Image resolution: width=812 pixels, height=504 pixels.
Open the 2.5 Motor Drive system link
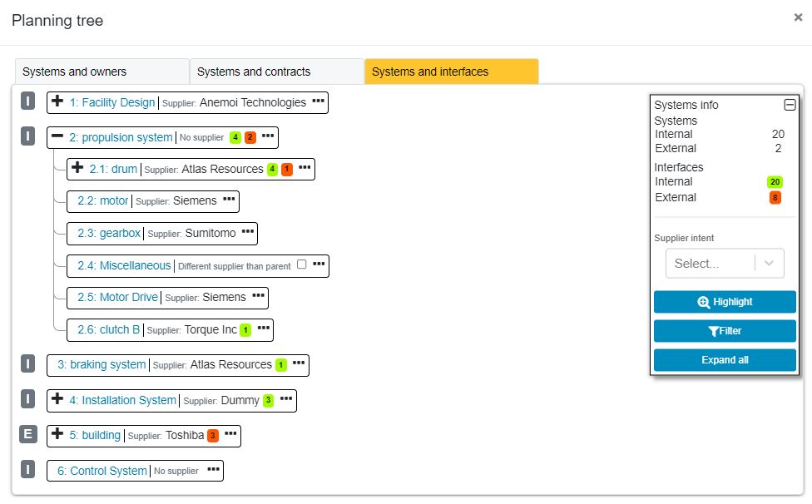(117, 297)
